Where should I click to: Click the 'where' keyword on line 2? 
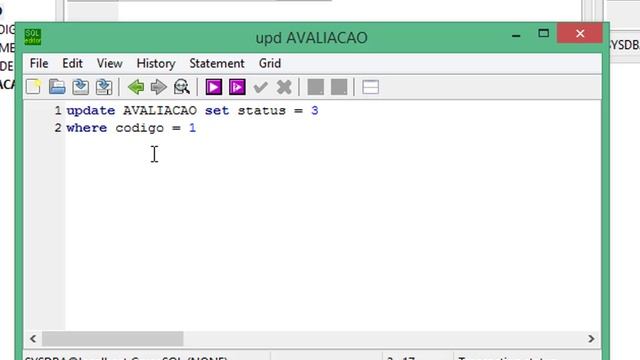pos(87,128)
